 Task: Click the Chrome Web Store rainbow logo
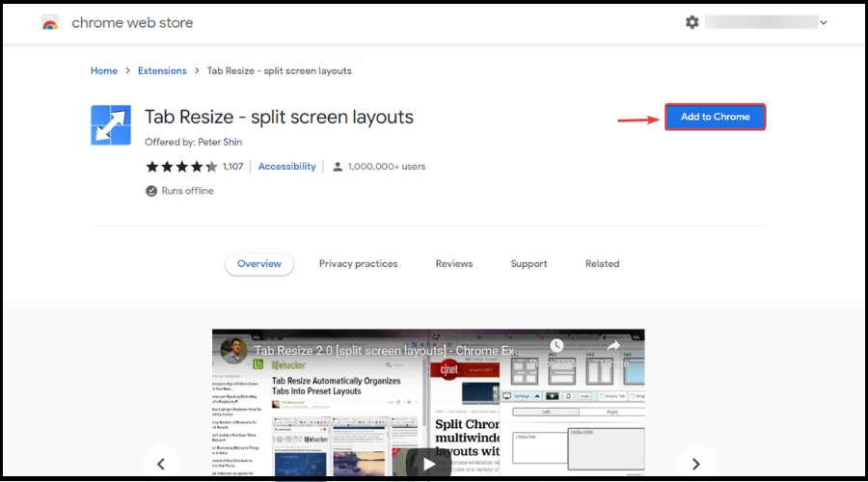(50, 23)
